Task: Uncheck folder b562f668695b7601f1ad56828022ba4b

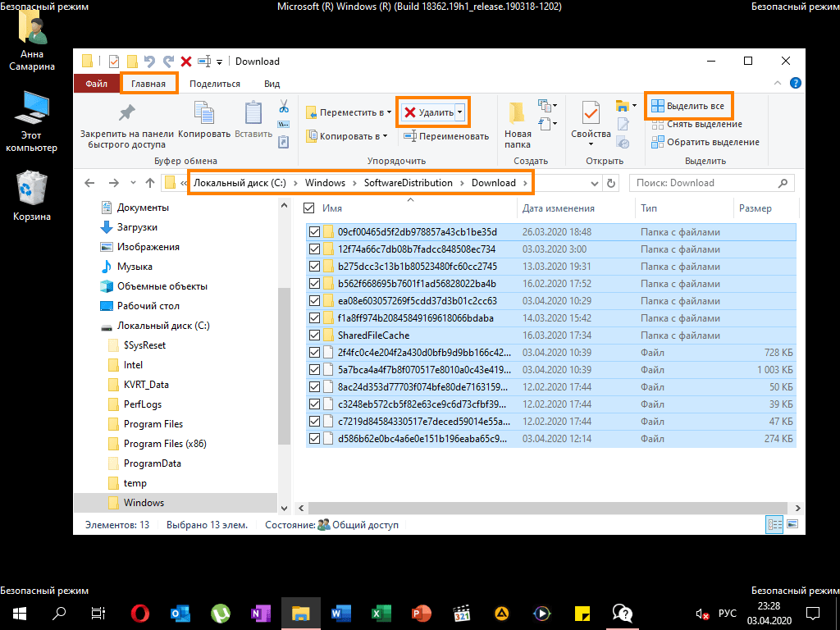Action: [x=314, y=283]
